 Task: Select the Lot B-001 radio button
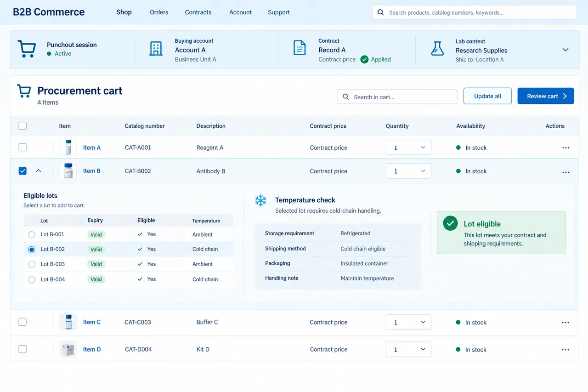pos(32,235)
